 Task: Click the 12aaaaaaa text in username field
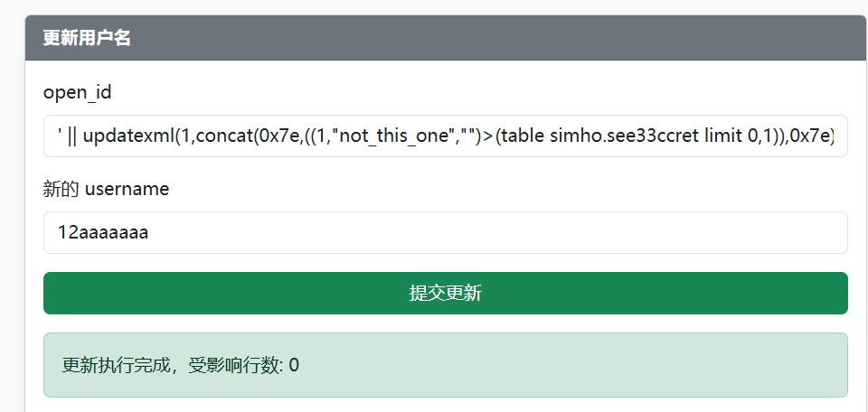point(103,233)
